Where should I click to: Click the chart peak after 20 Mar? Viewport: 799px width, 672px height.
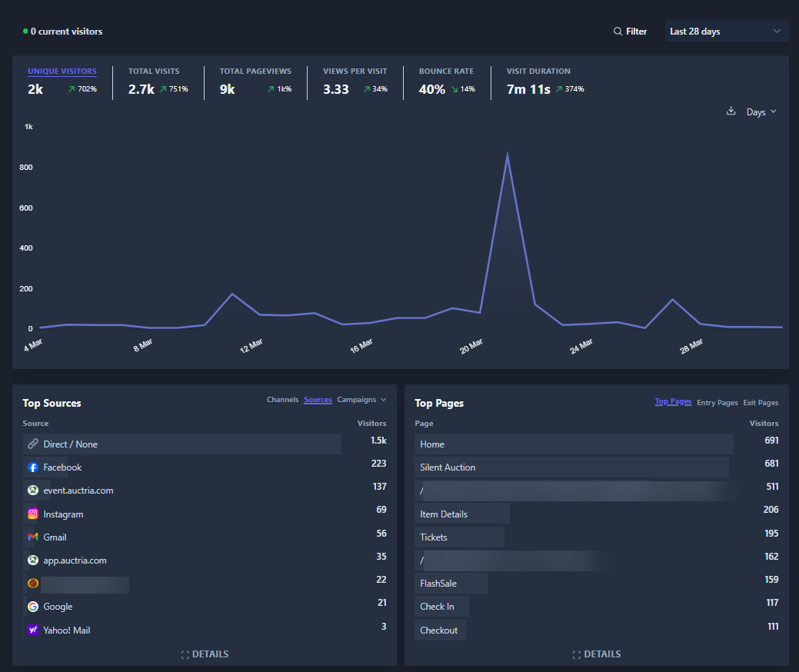pyautogui.click(x=507, y=155)
